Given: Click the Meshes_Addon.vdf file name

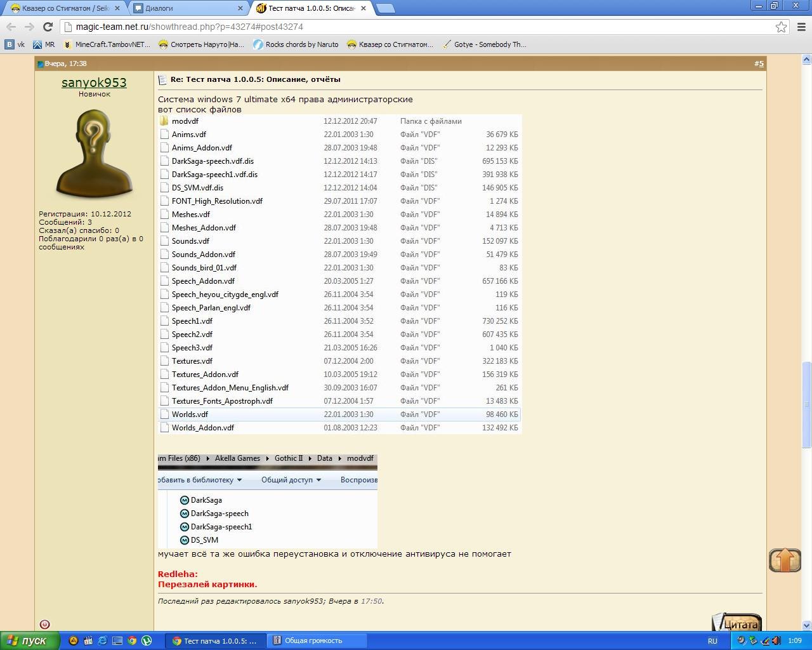Looking at the screenshot, I should 204,228.
